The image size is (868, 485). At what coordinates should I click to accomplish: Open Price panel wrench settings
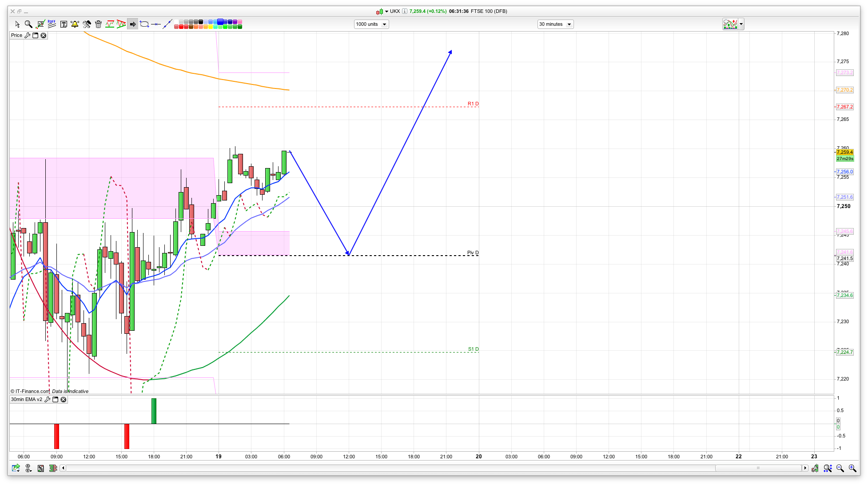point(28,35)
